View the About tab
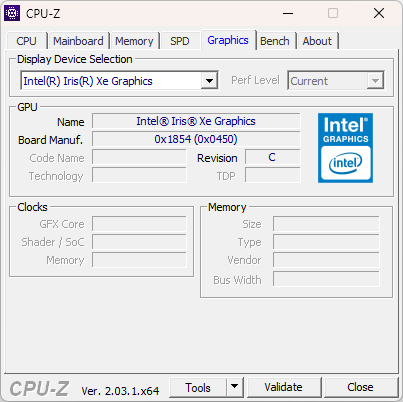The height and width of the screenshot is (402, 403). 317,41
